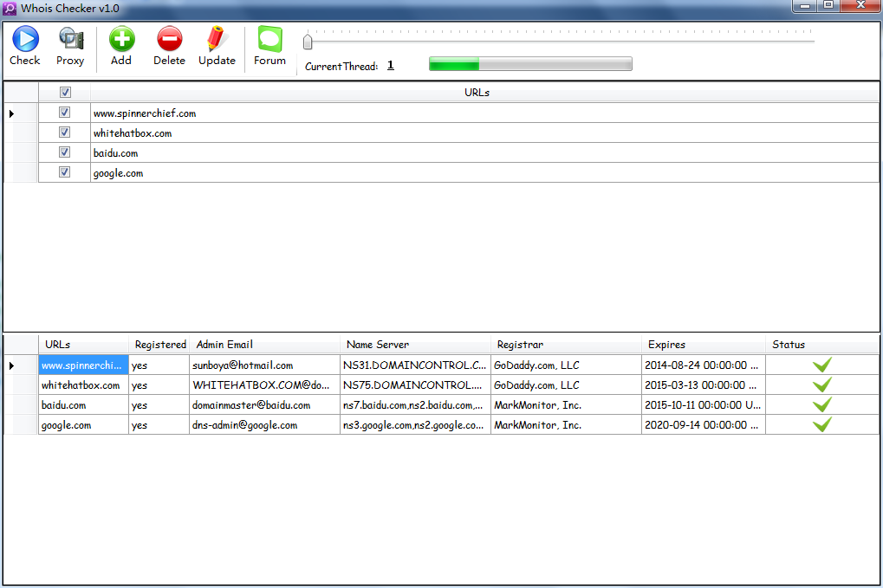Viewport: 883px width, 588px height.
Task: Click the green Add icon
Action: pyautogui.click(x=121, y=40)
